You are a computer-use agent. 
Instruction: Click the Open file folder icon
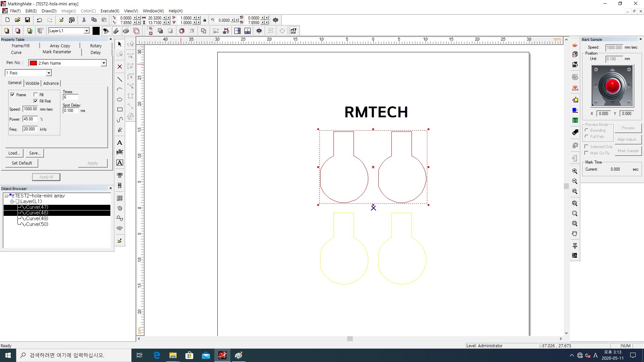pyautogui.click(x=17, y=20)
